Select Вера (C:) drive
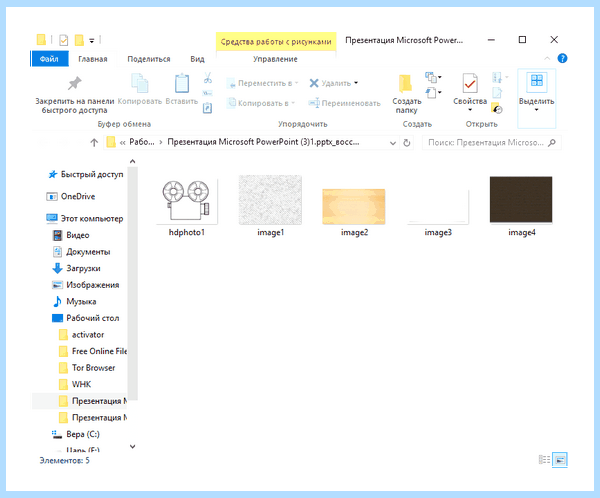Image resolution: width=600 pixels, height=498 pixels. [x=76, y=434]
